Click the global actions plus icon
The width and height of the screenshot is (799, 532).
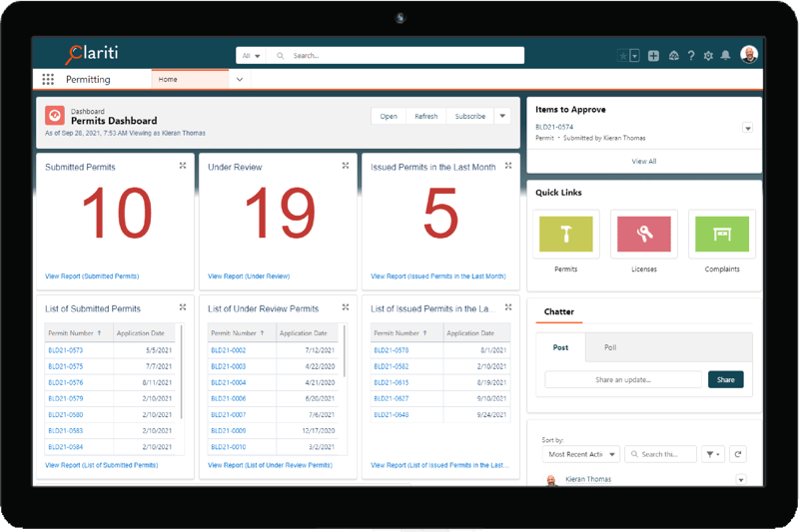[x=653, y=56]
